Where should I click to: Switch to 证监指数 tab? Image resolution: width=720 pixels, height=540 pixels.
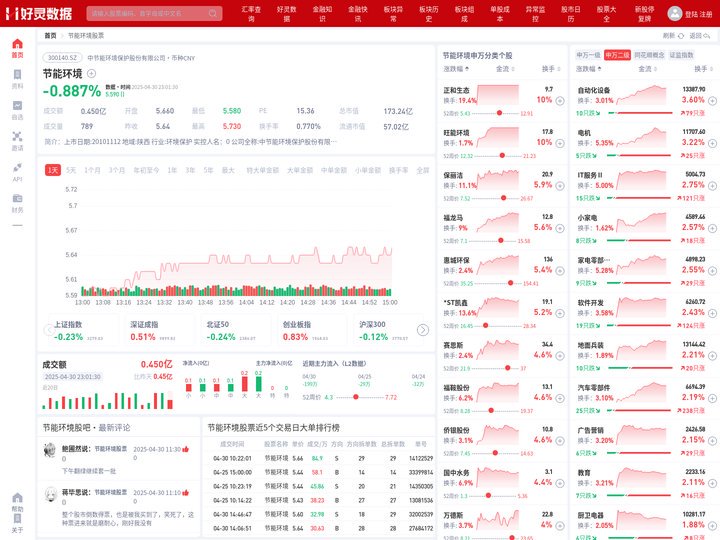tap(681, 55)
